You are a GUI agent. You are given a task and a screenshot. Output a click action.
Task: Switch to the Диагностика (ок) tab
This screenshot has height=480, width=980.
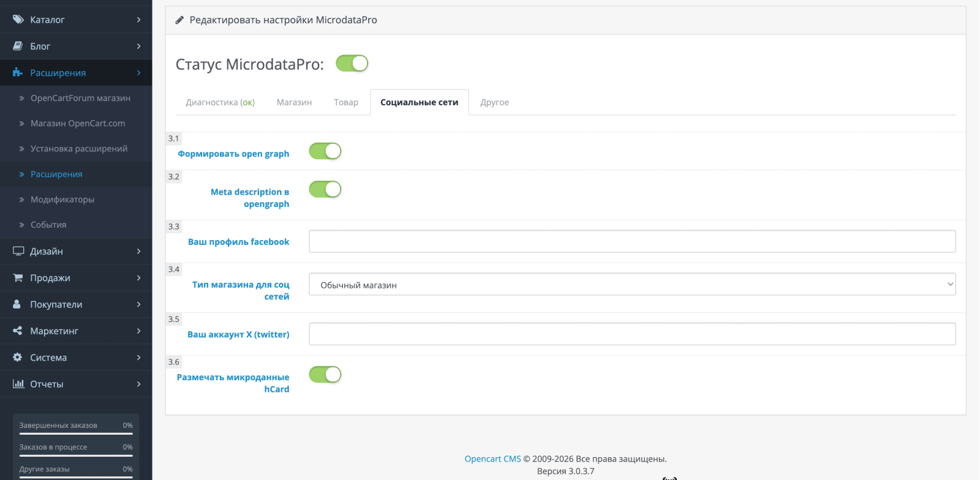coord(221,102)
